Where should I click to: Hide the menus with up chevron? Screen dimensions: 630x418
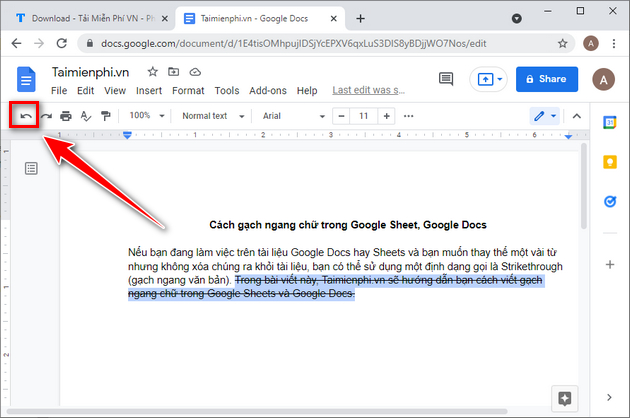pyautogui.click(x=577, y=116)
